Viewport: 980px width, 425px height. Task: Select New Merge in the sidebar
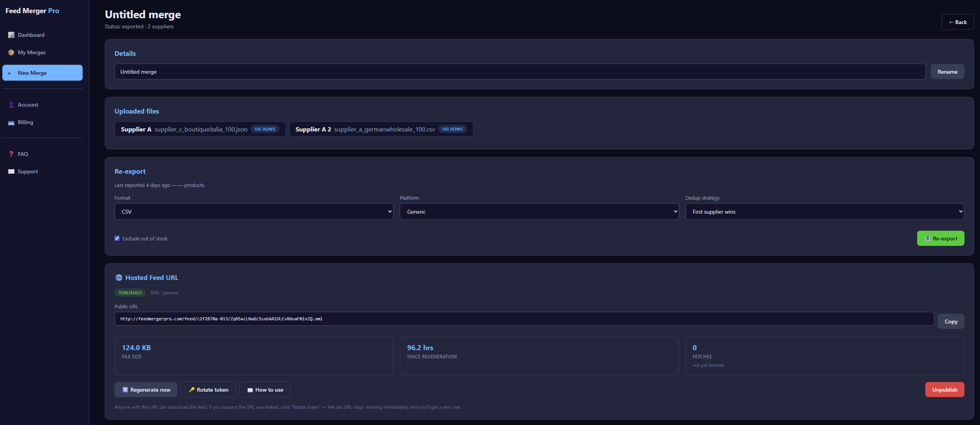43,73
